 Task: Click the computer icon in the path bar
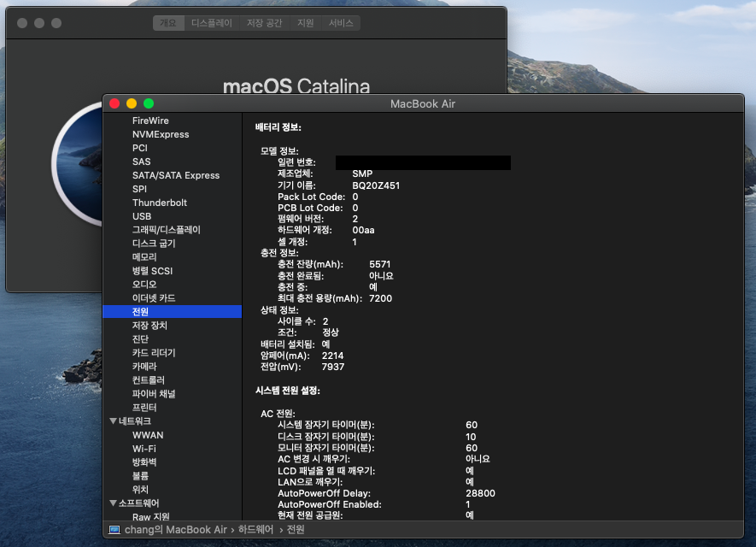114,530
